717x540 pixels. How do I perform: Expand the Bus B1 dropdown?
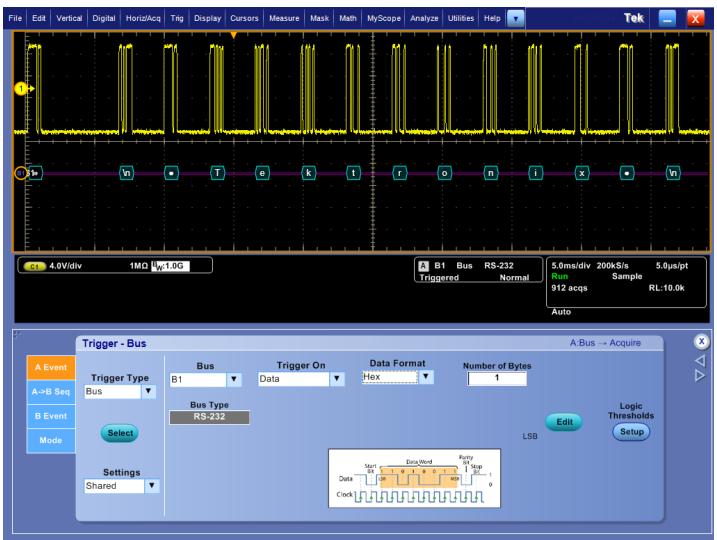(234, 379)
